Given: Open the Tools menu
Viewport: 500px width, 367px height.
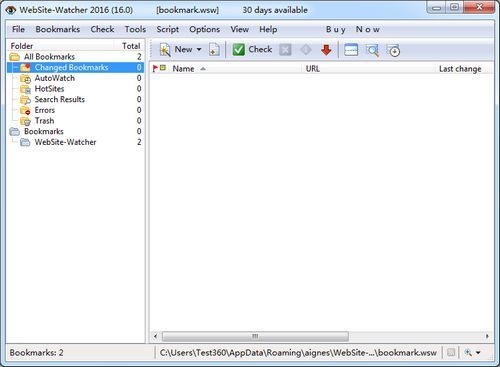Looking at the screenshot, I should coord(135,29).
